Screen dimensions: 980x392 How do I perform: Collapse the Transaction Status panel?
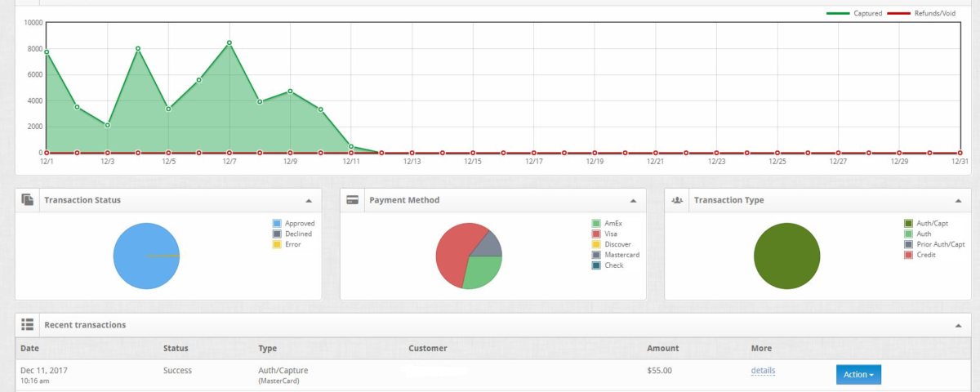click(x=308, y=200)
